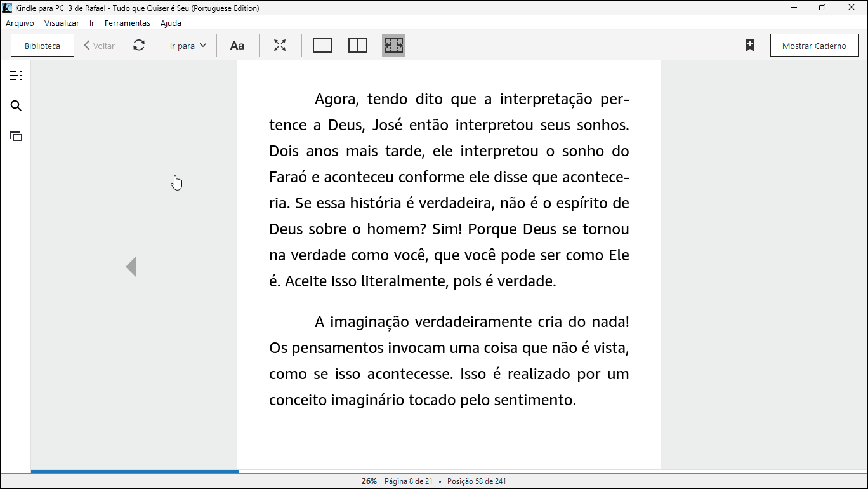868x489 pixels.
Task: Open the Arquivo menu
Action: tap(20, 23)
